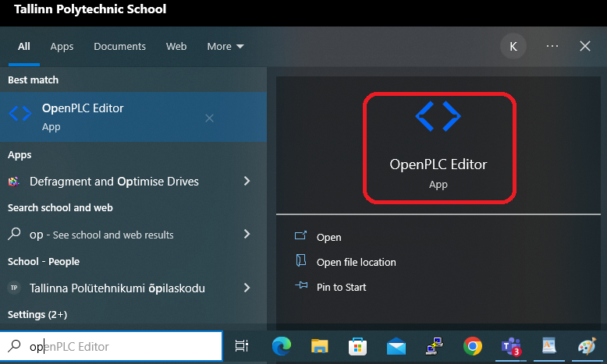The height and width of the screenshot is (364, 607).
Task: Click the Tallinna Polütehnikumi õpilaskodu avatar
Action: click(x=14, y=288)
